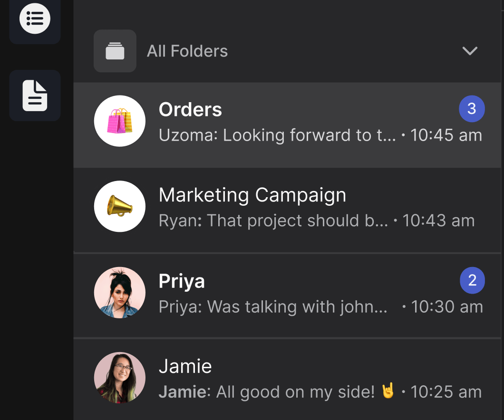The height and width of the screenshot is (420, 504).
Task: Click the Marketing Campaign megaphone avatar
Action: (x=120, y=206)
